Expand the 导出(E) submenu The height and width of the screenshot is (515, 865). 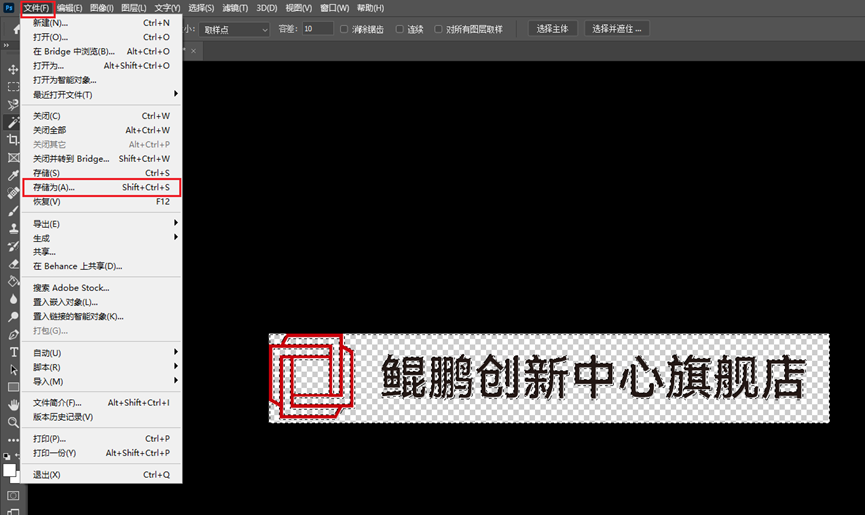(x=101, y=223)
